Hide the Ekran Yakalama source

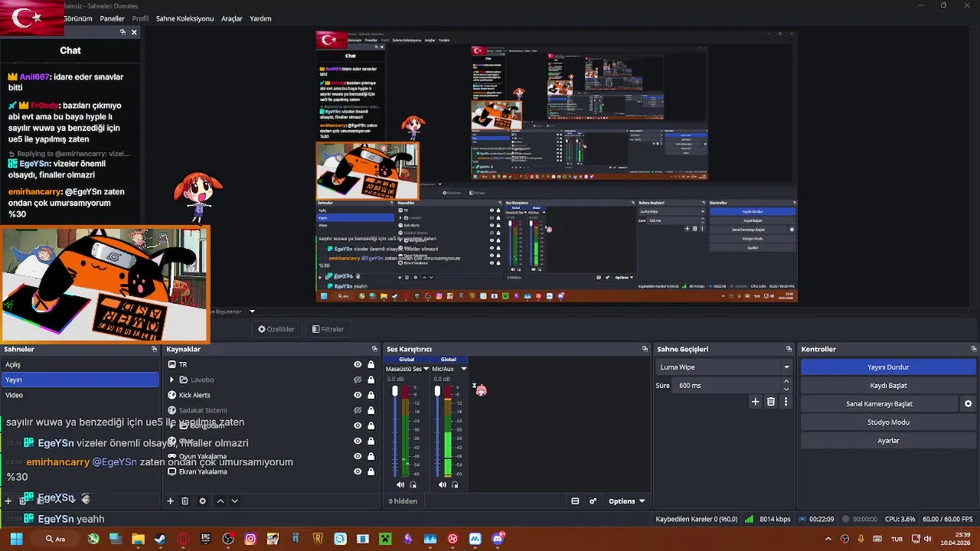[x=357, y=471]
